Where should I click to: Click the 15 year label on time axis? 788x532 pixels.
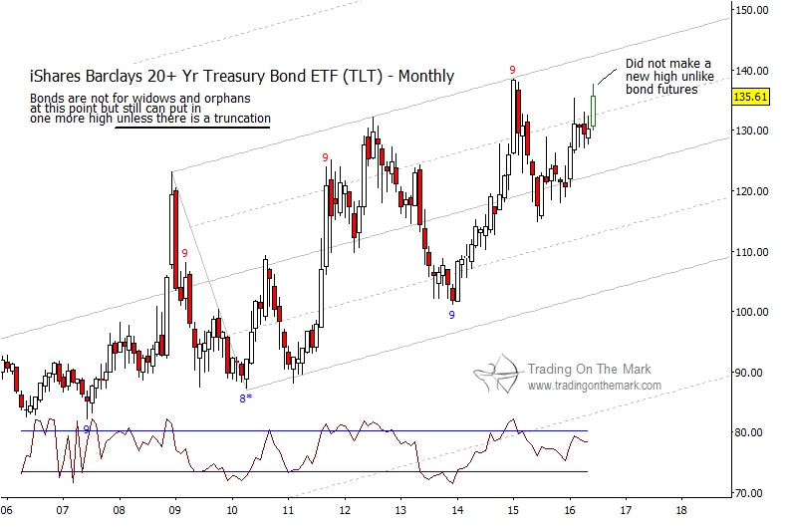pyautogui.click(x=513, y=510)
